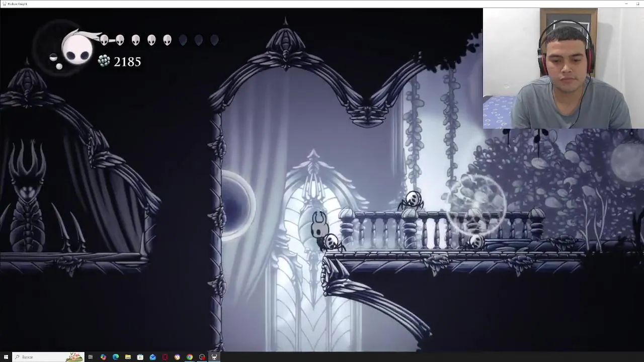Open the Mail app from taskbar

click(x=152, y=357)
